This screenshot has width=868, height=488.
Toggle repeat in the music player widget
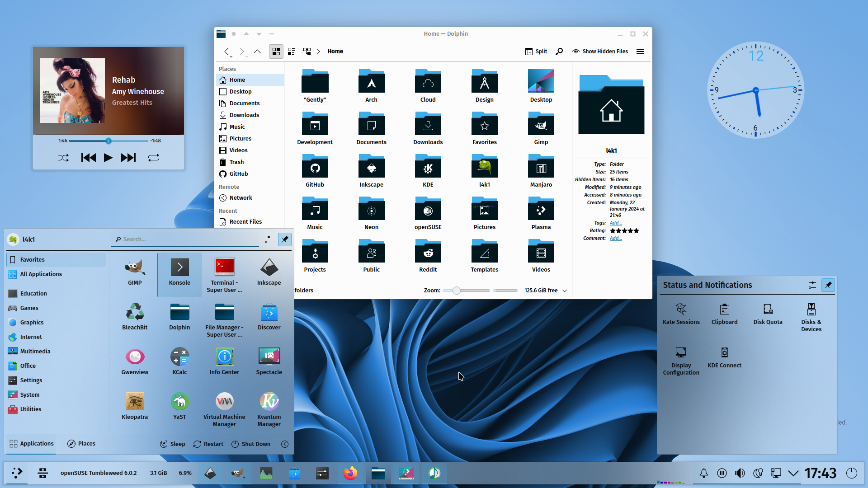click(x=154, y=158)
